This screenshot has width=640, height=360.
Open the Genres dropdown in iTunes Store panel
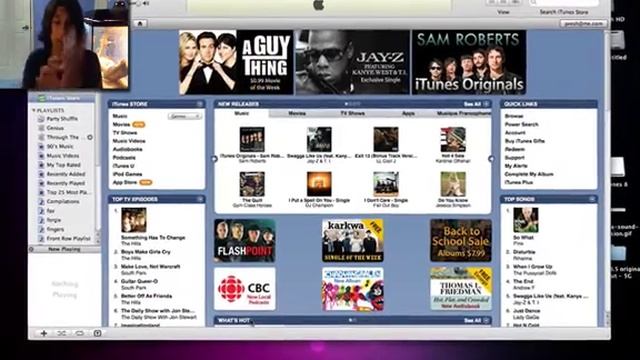[184, 116]
